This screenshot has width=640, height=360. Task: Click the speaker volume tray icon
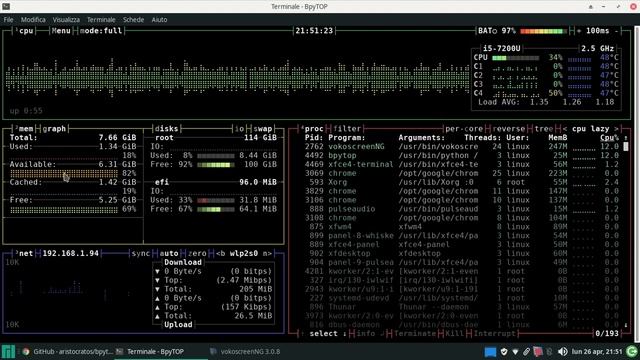pos(562,351)
